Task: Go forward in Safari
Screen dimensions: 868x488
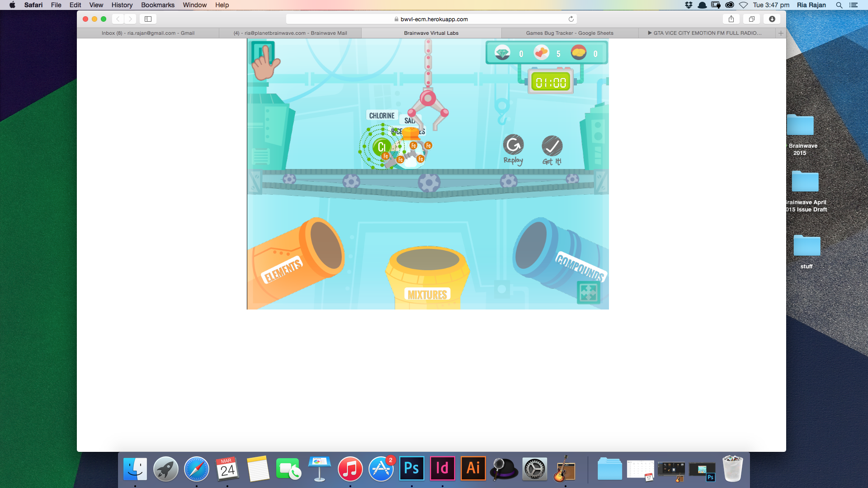Action: pyautogui.click(x=130, y=19)
